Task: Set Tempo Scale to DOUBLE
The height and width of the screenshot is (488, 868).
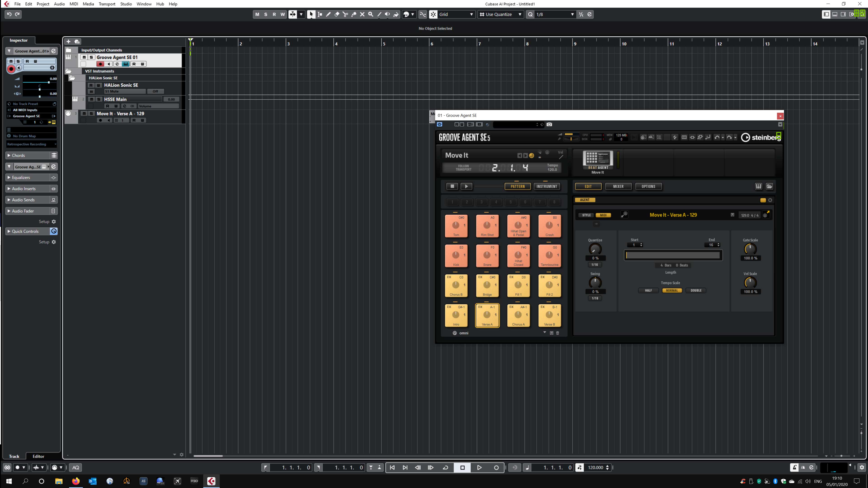Action: pos(696,290)
